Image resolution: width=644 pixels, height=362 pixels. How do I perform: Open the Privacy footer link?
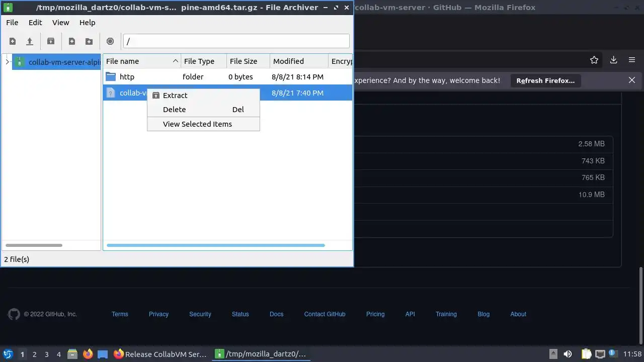[158, 314]
